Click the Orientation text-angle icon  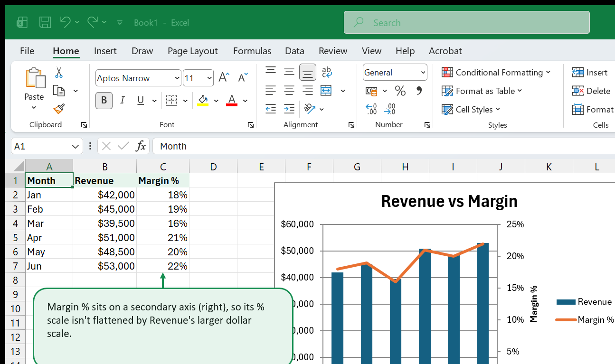(310, 109)
